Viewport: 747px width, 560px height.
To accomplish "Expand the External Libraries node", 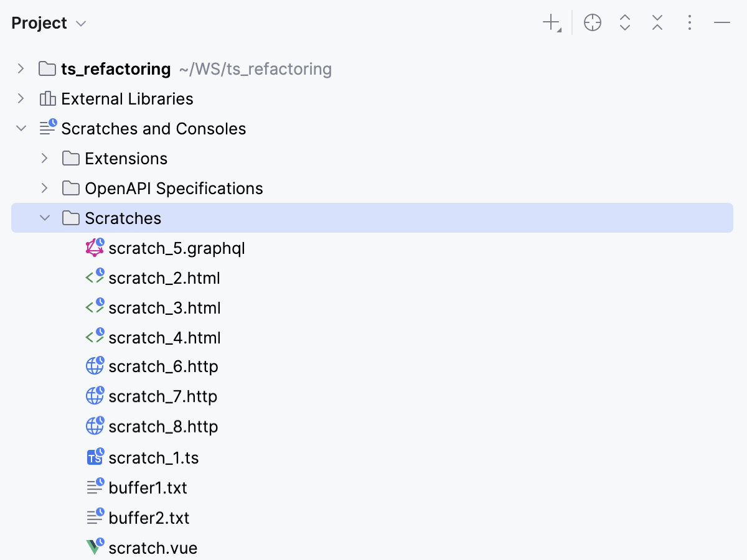I will pos(21,98).
